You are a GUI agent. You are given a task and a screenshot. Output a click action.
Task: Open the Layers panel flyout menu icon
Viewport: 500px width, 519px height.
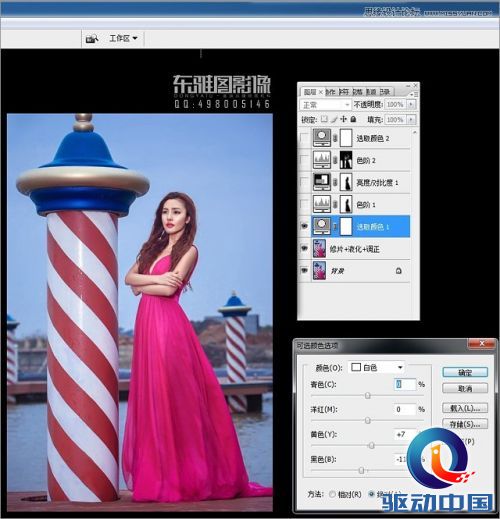point(414,95)
